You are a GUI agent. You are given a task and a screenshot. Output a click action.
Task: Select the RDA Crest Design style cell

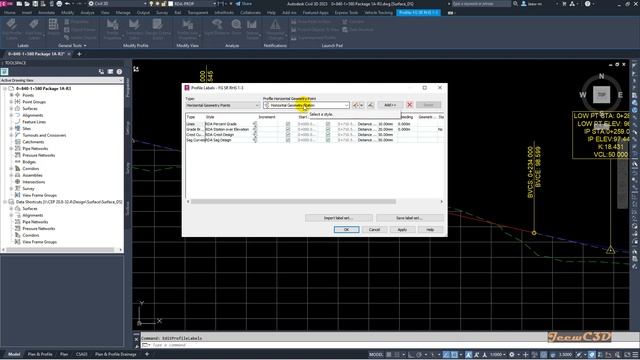click(x=231, y=135)
